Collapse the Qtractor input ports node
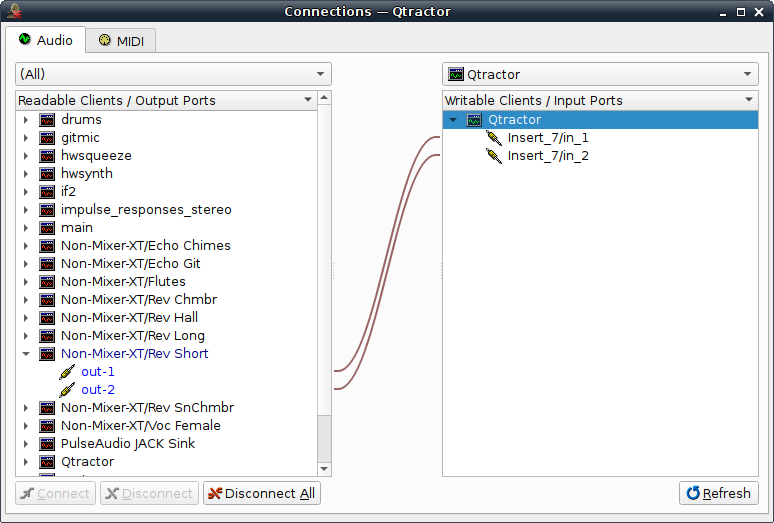Screen dimensions: 774x523 [453, 120]
